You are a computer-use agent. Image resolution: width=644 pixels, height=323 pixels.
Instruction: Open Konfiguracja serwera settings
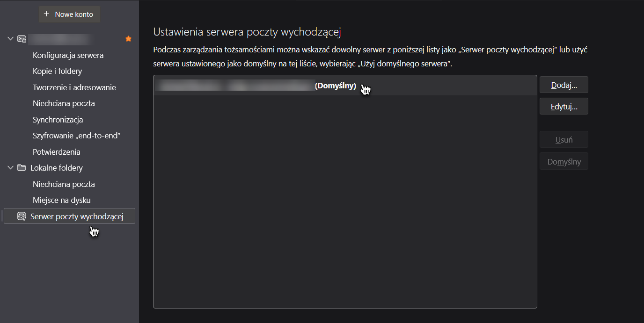pos(68,55)
